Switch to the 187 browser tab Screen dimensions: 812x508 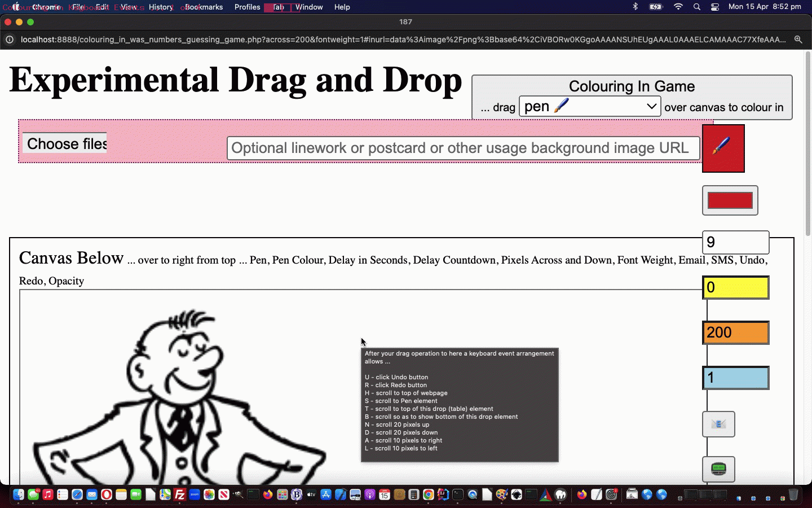(x=406, y=22)
